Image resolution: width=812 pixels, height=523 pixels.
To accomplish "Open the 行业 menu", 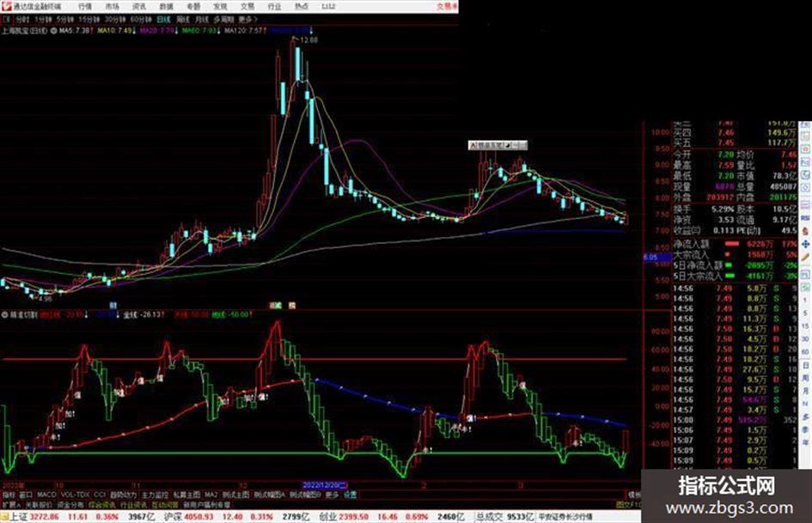I will click(274, 6).
